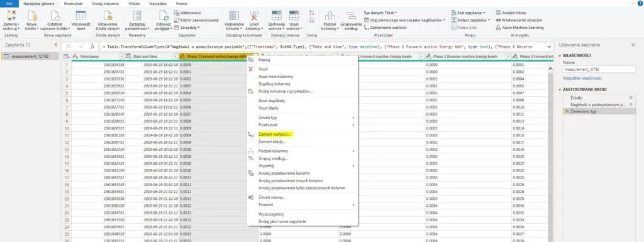Choose Zamień wartości... in the context menu
Screen dimensions: 644x242
point(303,134)
